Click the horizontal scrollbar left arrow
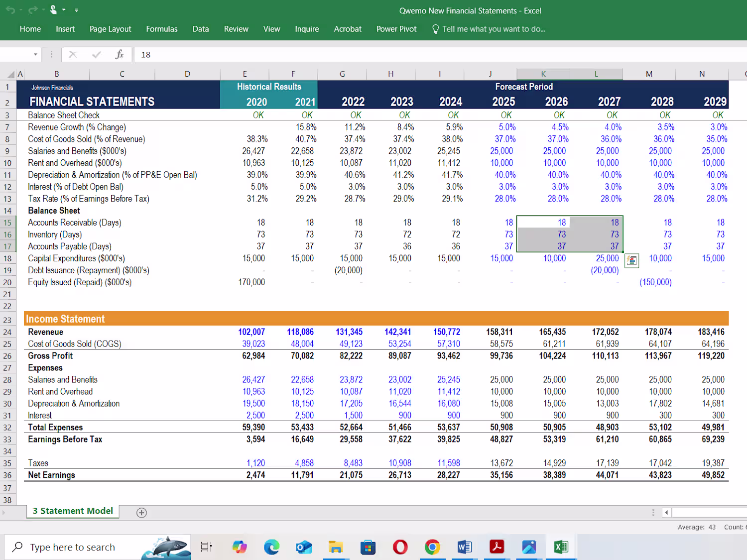 pos(666,512)
